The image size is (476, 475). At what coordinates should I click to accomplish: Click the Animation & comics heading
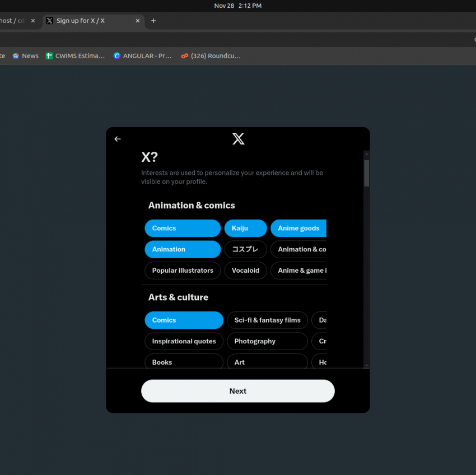192,206
